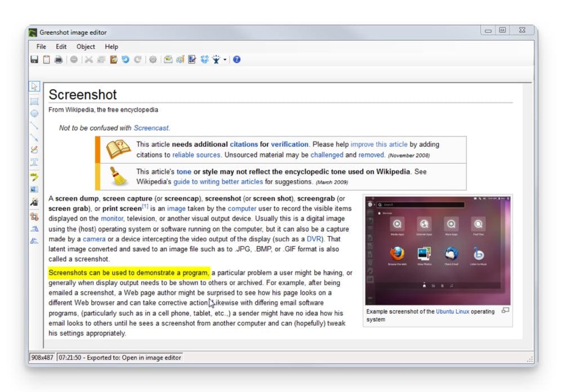Select the Rectangle drawing tool
563x392 pixels.
[34, 102]
